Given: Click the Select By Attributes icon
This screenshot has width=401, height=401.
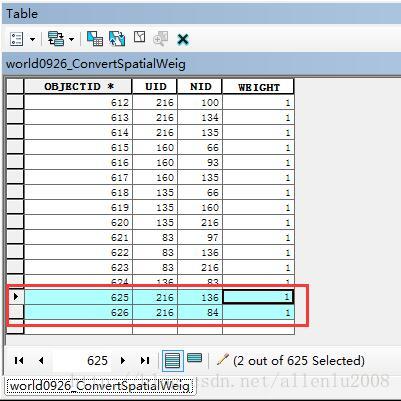Looking at the screenshot, I should [95, 39].
